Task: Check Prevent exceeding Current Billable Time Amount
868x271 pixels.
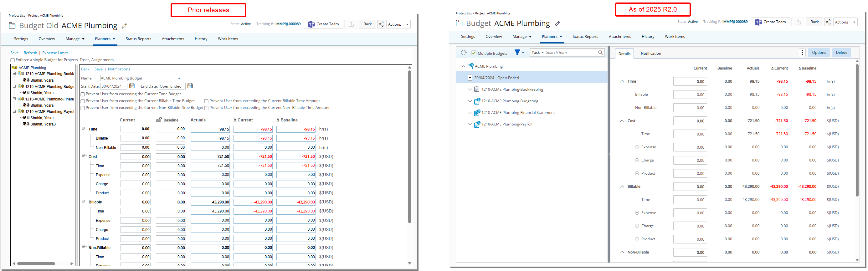Action: click(206, 101)
